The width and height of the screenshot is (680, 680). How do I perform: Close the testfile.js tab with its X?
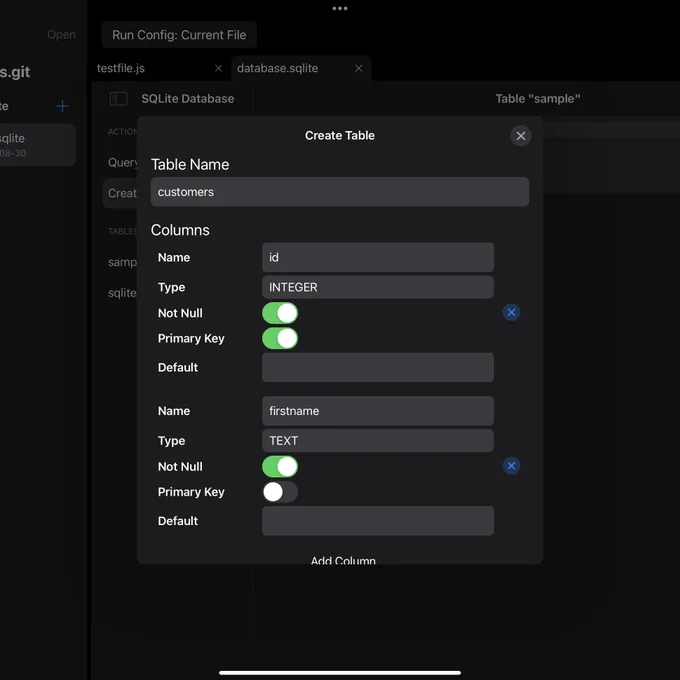[x=219, y=68]
